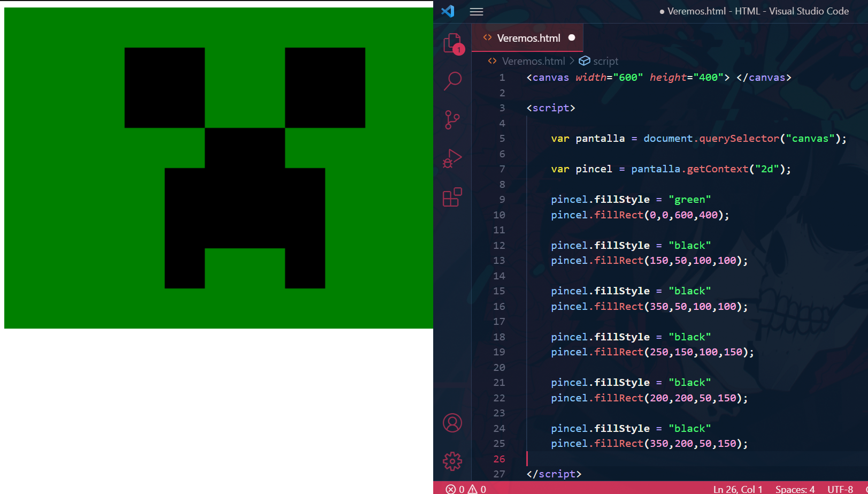Close the unsaved Veremos.html tab dot
Image resolution: width=868 pixels, height=494 pixels.
pos(572,37)
